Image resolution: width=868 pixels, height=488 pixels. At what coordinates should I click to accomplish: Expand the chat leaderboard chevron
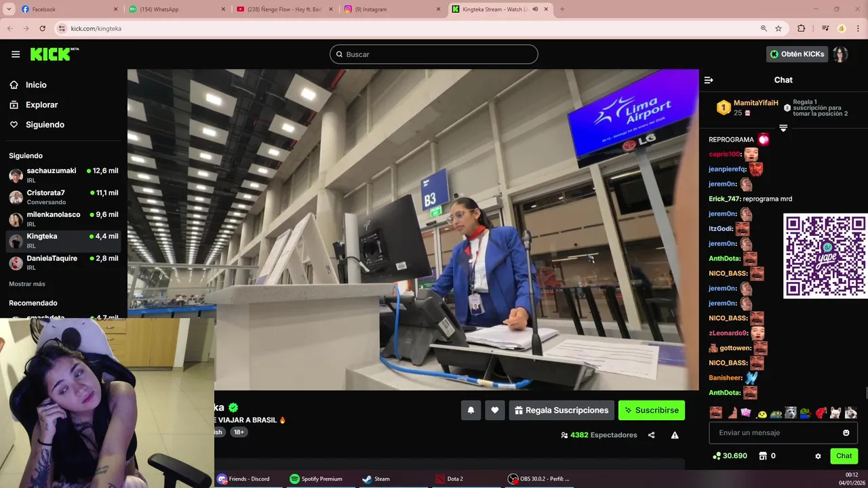[783, 128]
